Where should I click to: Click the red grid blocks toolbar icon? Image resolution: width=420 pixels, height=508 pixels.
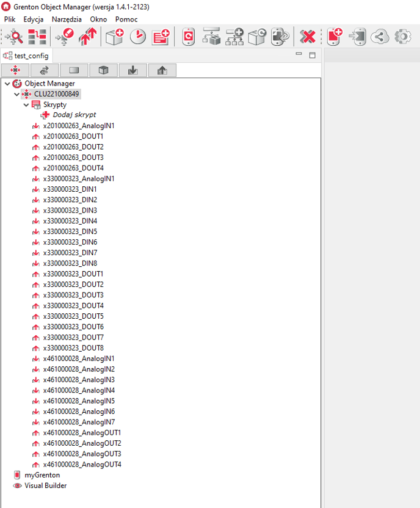[x=37, y=37]
